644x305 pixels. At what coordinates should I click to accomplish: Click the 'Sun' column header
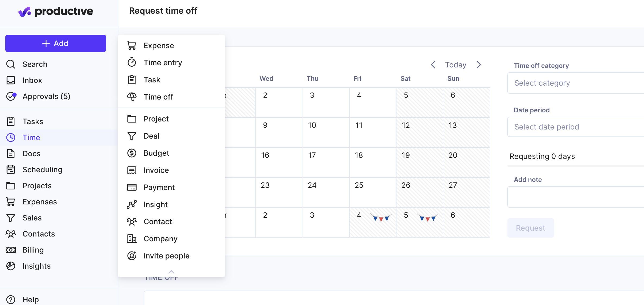click(453, 78)
